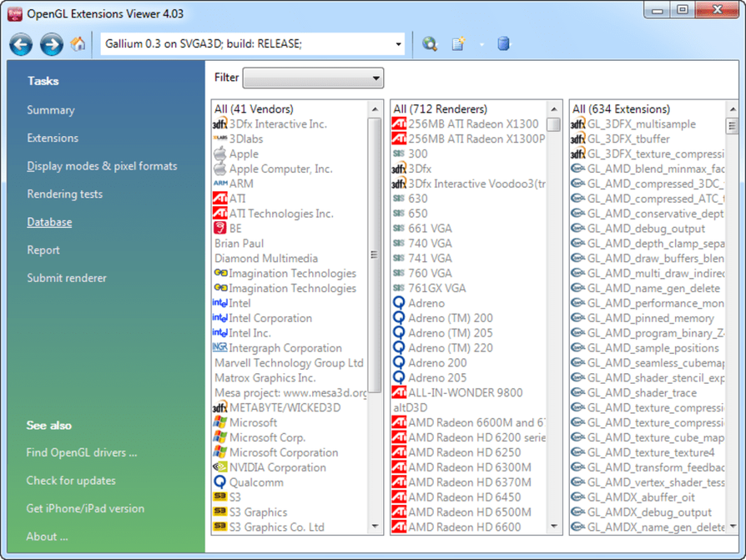Click the ARM vendor logo

[219, 183]
